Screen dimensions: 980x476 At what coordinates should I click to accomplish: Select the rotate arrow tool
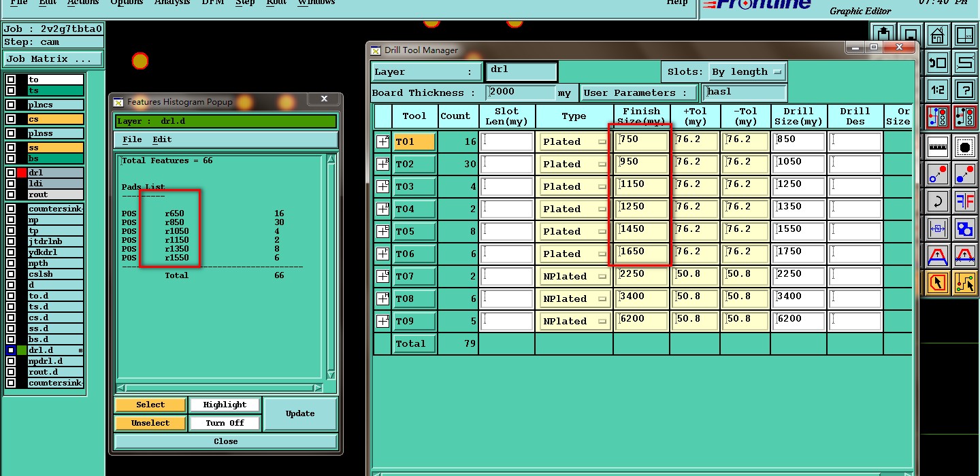coord(937,201)
